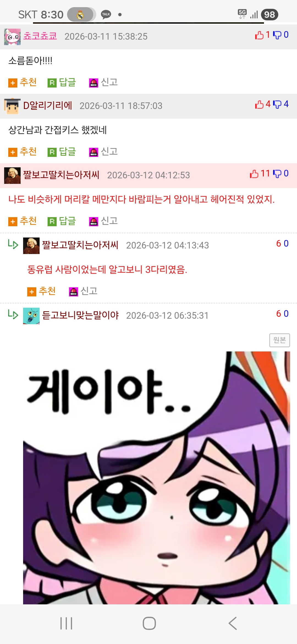The height and width of the screenshot is (644, 297).
Task: Open the 게이야 meme image
Action: (x=156, y=477)
